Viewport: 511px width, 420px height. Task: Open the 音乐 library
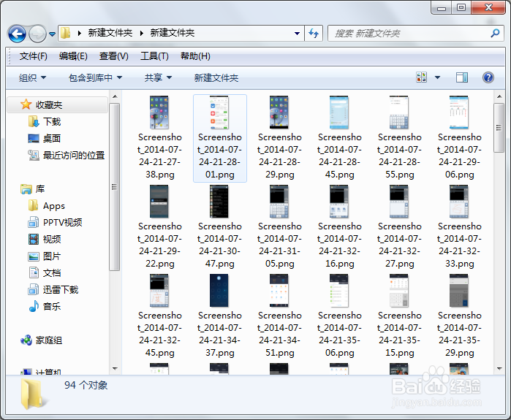pos(45,306)
